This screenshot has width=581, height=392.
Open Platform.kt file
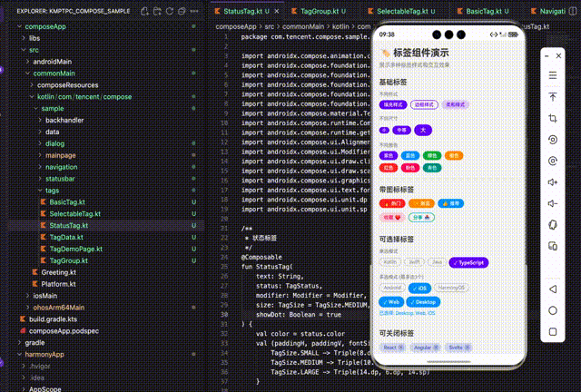coord(58,284)
